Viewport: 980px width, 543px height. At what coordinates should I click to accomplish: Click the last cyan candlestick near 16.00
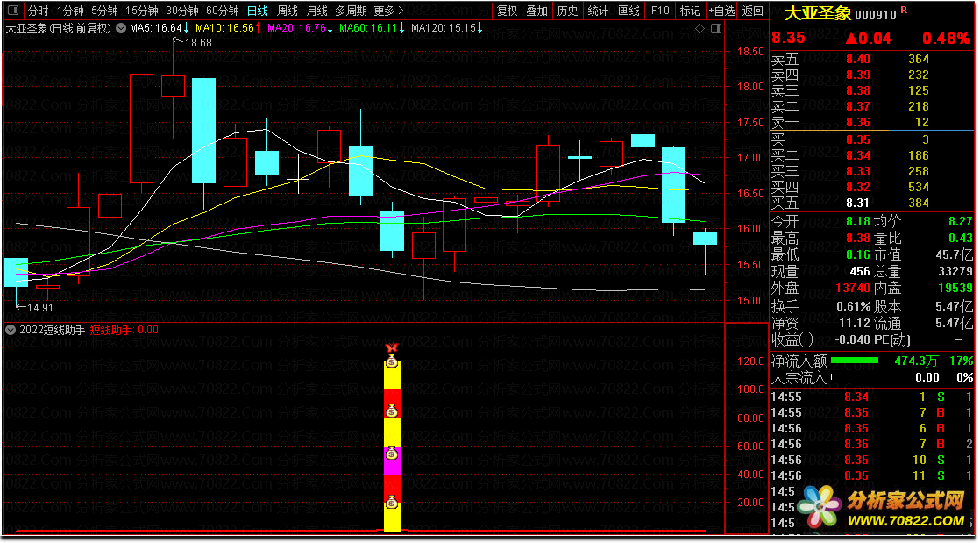(x=705, y=238)
